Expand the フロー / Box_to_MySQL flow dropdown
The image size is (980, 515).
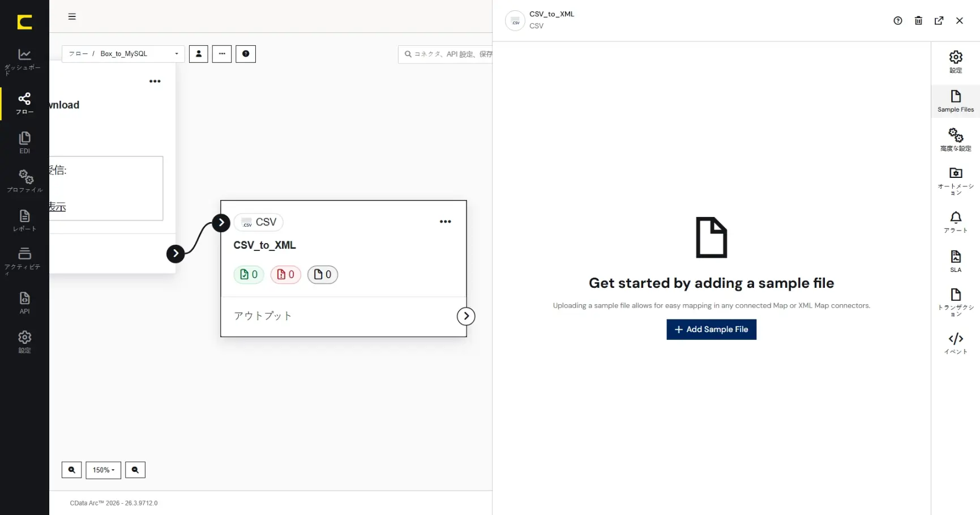(123, 54)
